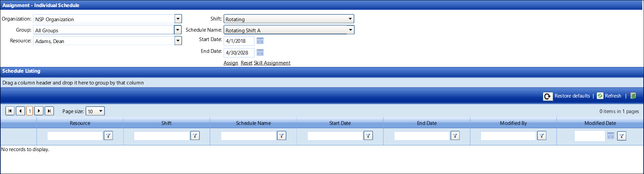The image size is (644, 174).
Task: Click the Start Date filter text box
Action: 335,136
